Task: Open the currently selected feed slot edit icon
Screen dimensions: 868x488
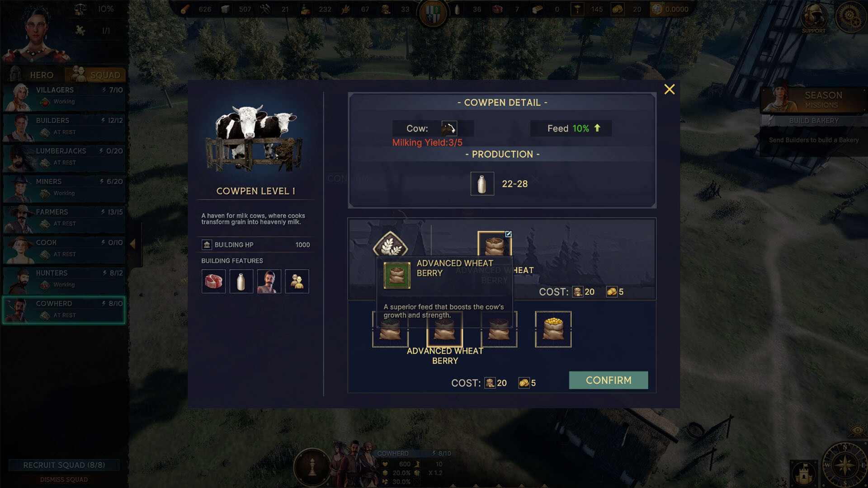Action: [x=508, y=234]
